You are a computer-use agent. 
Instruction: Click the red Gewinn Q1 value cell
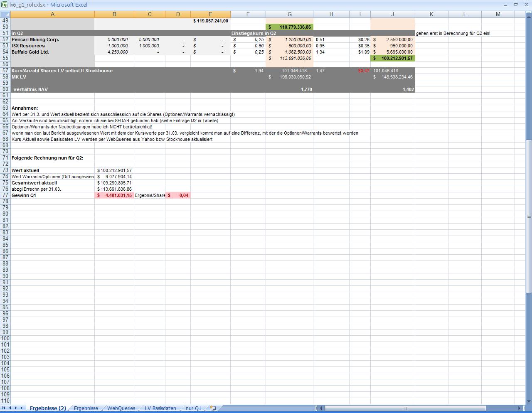[114, 195]
